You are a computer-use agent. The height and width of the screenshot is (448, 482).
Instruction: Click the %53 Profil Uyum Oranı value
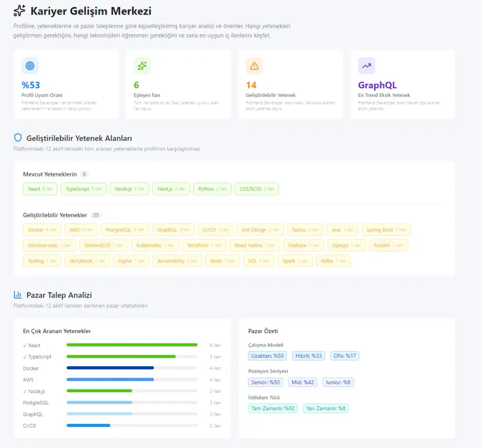pos(31,85)
